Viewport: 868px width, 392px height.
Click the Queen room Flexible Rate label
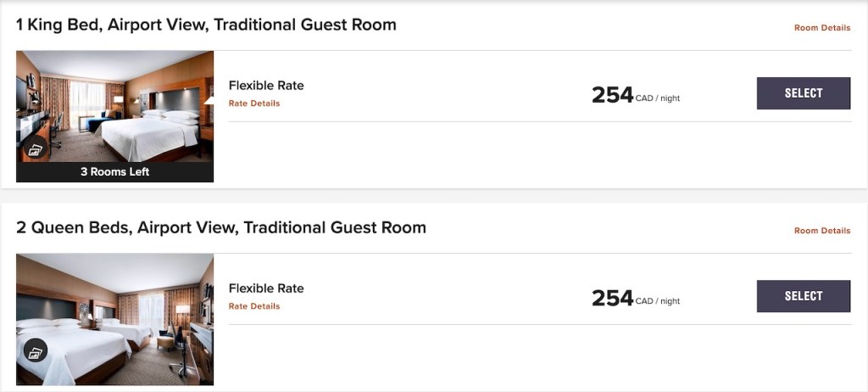click(266, 288)
